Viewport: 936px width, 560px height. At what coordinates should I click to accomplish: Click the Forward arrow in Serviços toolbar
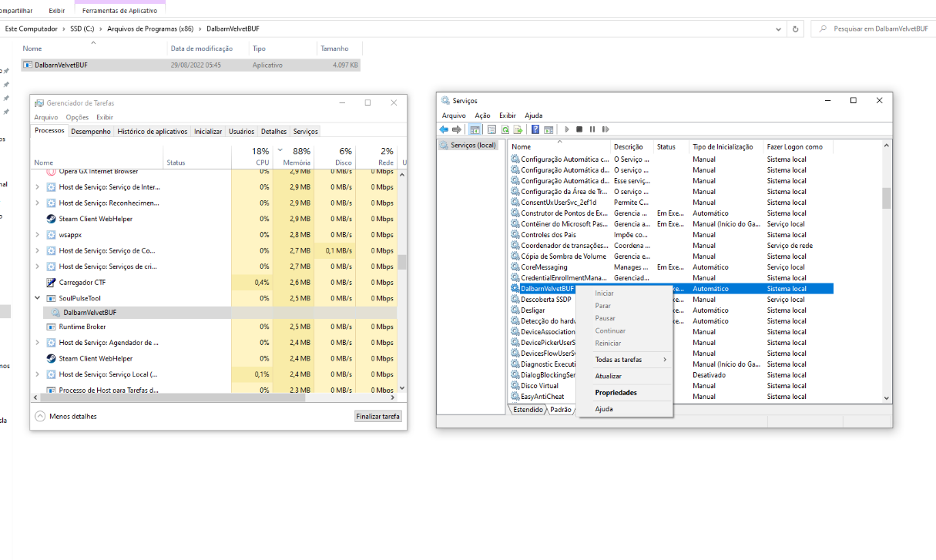pyautogui.click(x=457, y=129)
